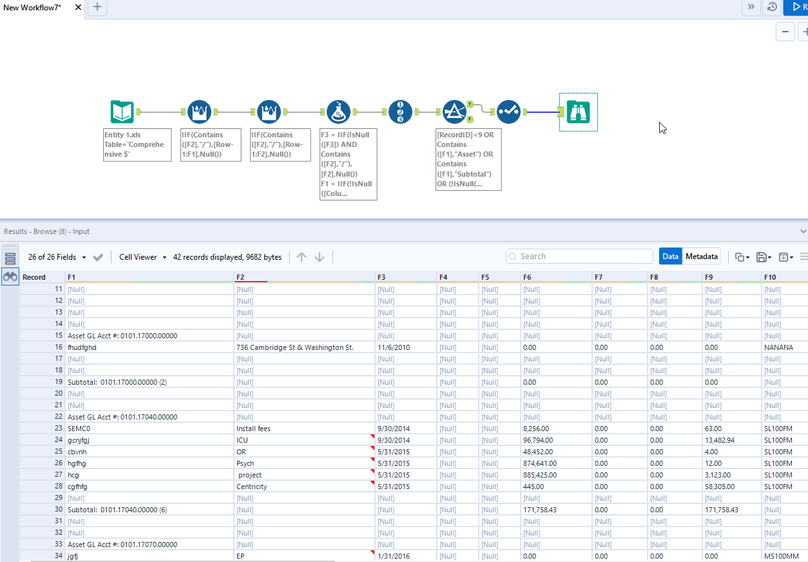Image resolution: width=808 pixels, height=562 pixels.
Task: Click the Filter tool True output anchor
Action: click(x=470, y=104)
